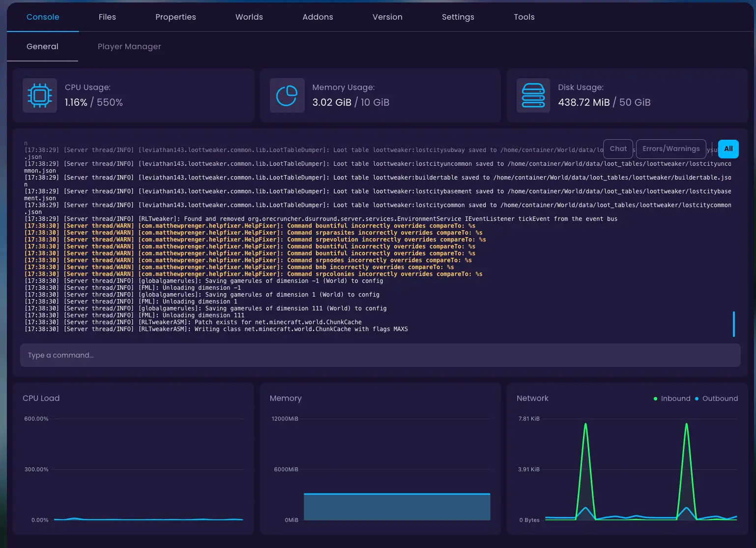Viewport: 756px width, 548px height.
Task: Click the memory pie chart icon
Action: (x=287, y=95)
